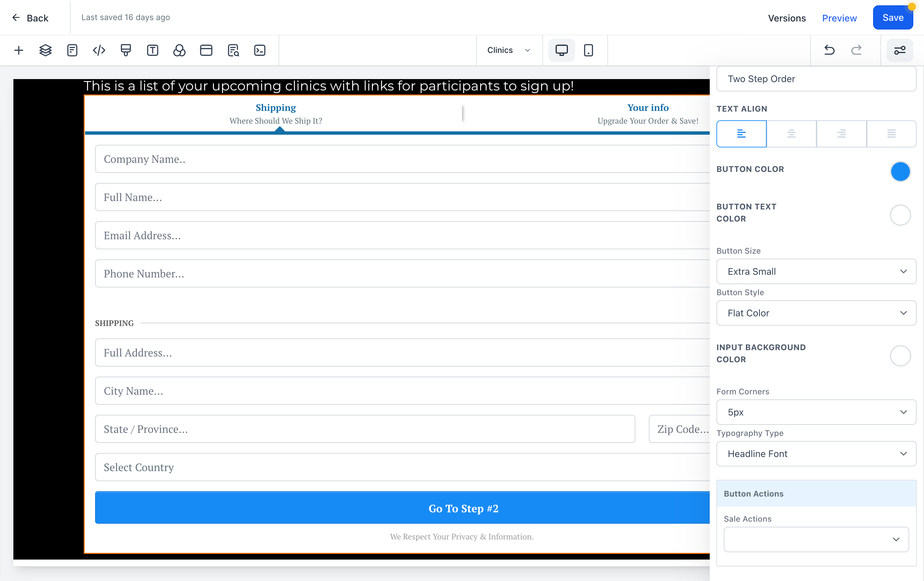Screen dimensions: 924x581
Task: Open the page search settings icon
Action: pos(233,50)
